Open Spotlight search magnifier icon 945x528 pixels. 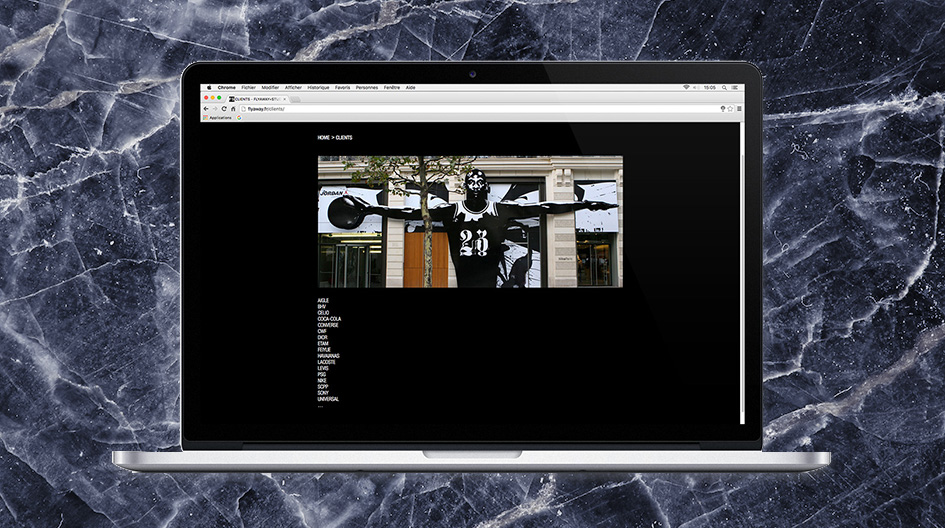tap(724, 87)
